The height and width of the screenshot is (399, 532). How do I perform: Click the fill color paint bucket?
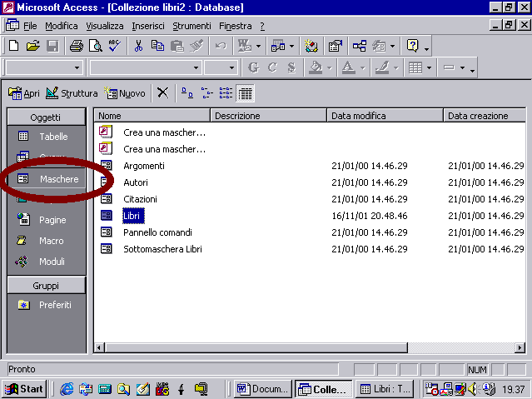point(316,68)
